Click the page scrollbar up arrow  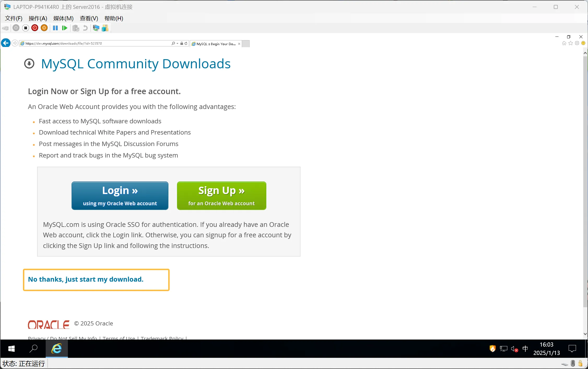coord(585,53)
